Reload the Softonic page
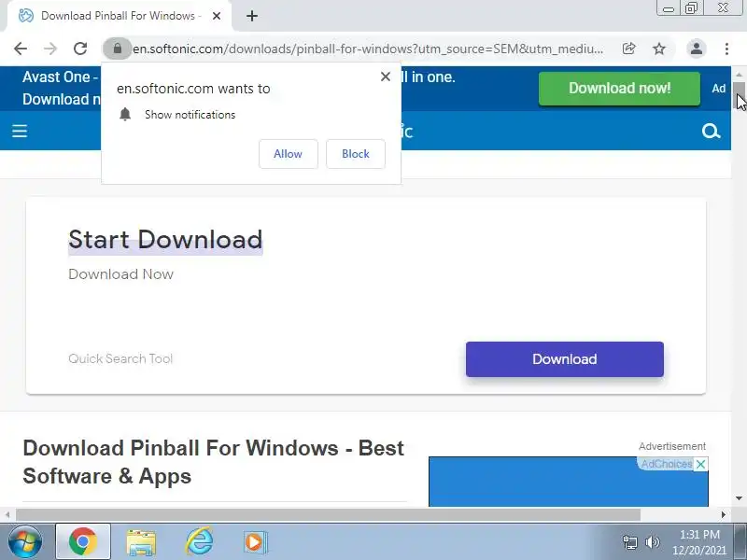Viewport: 747px width, 560px height. (80, 49)
